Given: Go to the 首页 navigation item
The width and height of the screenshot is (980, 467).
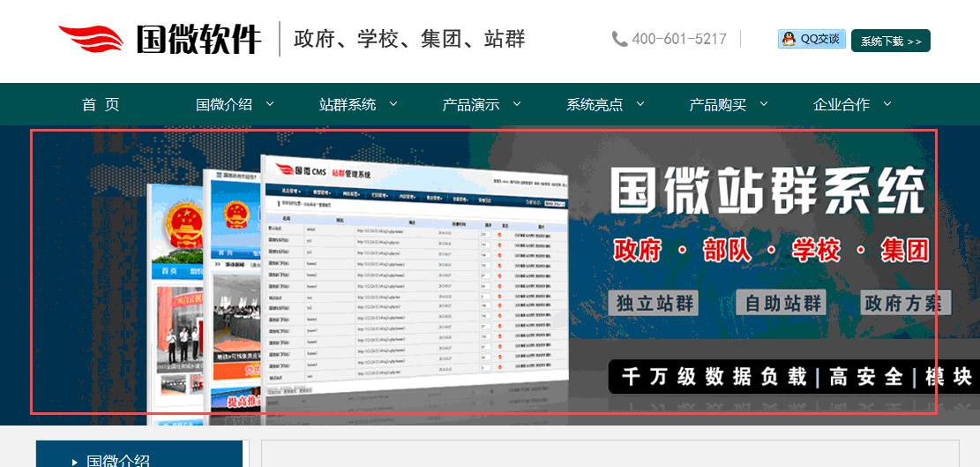Looking at the screenshot, I should tap(101, 104).
